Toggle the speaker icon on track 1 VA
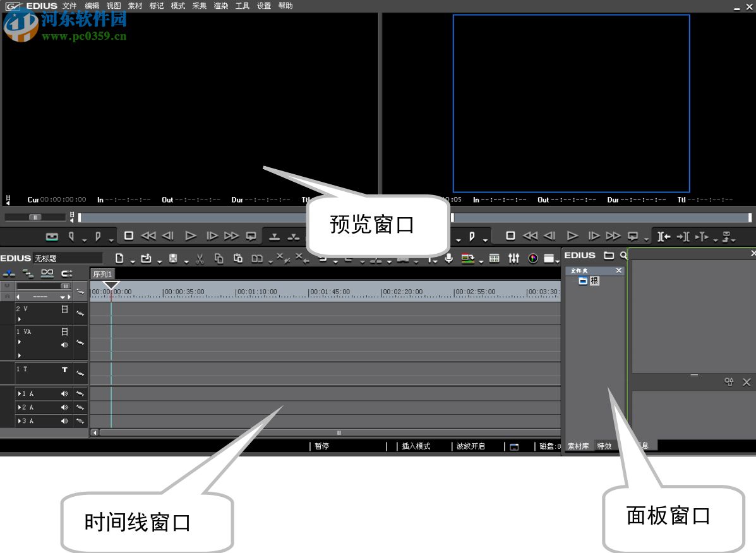Image resolution: width=756 pixels, height=553 pixels. point(65,345)
